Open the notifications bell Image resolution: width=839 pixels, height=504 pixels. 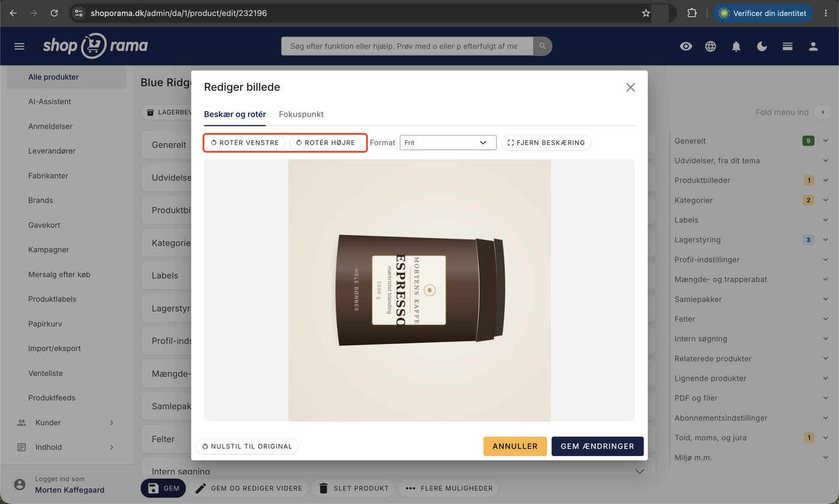737,46
